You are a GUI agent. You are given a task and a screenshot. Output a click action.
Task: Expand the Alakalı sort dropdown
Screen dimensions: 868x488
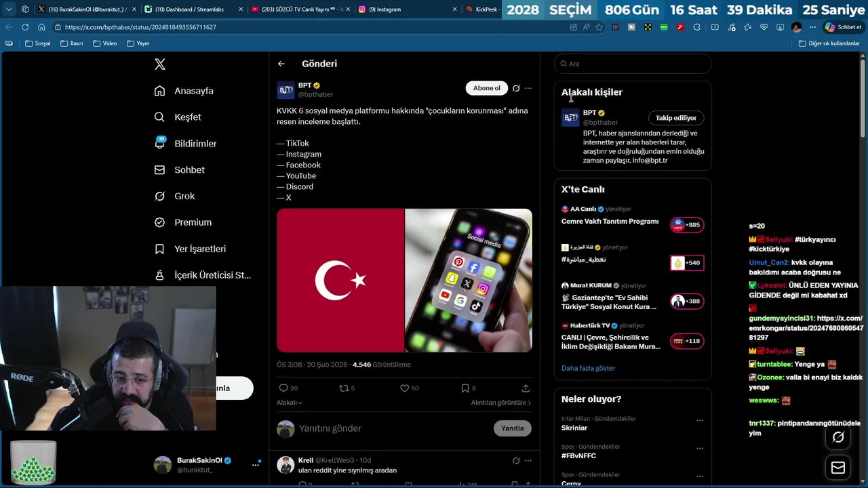click(290, 403)
